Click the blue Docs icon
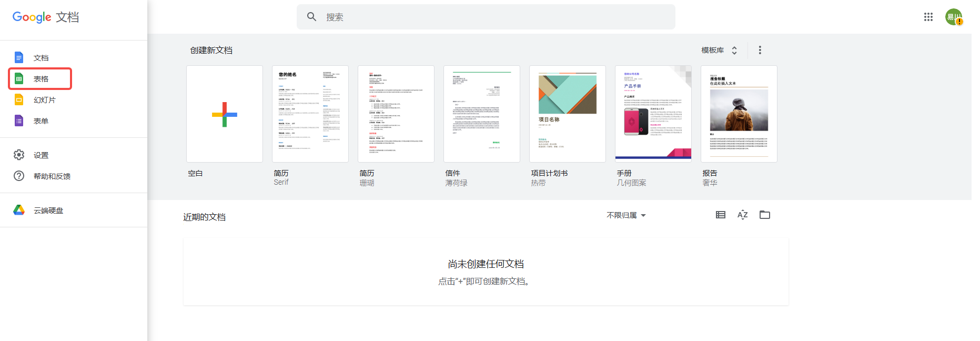The height and width of the screenshot is (341, 980). [19, 57]
